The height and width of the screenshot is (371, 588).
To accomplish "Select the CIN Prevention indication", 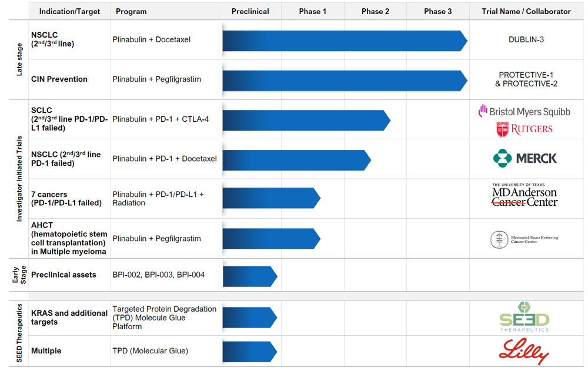I will click(x=59, y=79).
